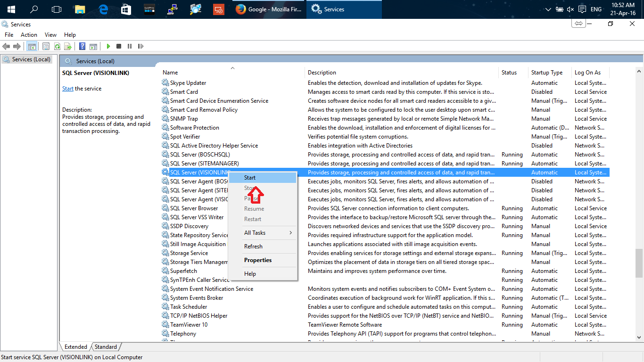Select the Telephony service row
This screenshot has height=362, width=644.
click(x=385, y=334)
